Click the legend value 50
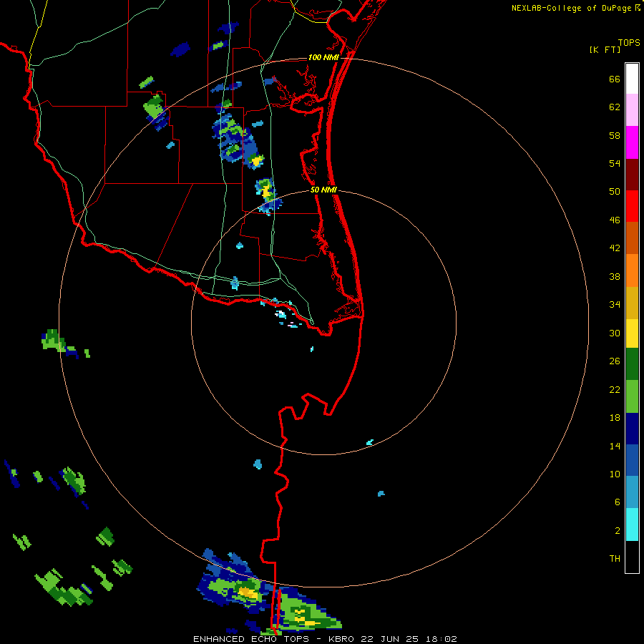This screenshot has height=644, width=644. pos(615,191)
